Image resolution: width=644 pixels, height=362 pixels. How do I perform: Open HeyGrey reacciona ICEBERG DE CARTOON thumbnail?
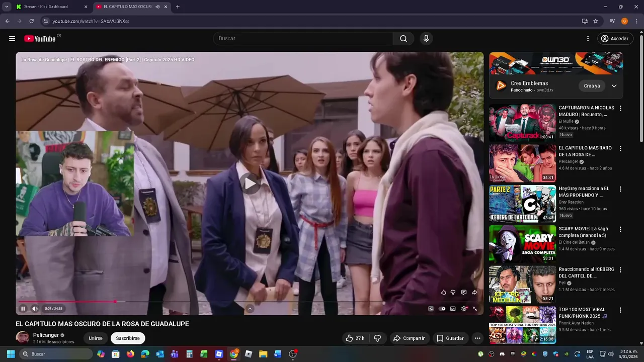point(522,204)
